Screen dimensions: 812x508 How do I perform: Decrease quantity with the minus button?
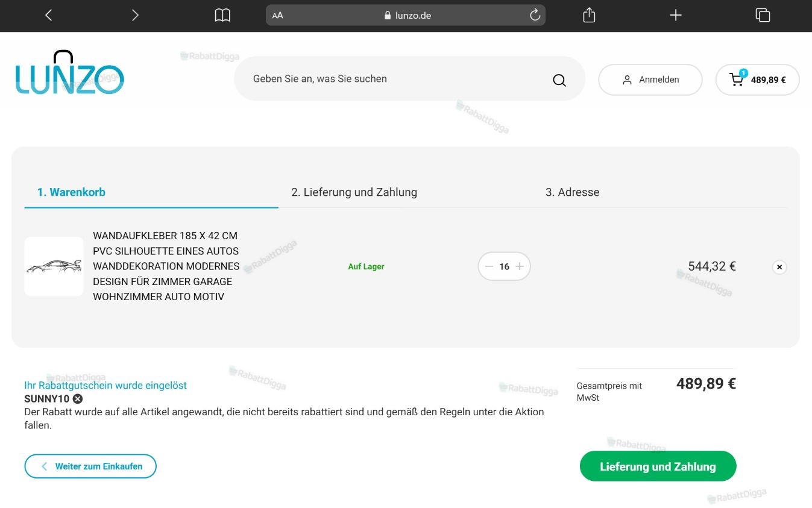click(x=489, y=266)
